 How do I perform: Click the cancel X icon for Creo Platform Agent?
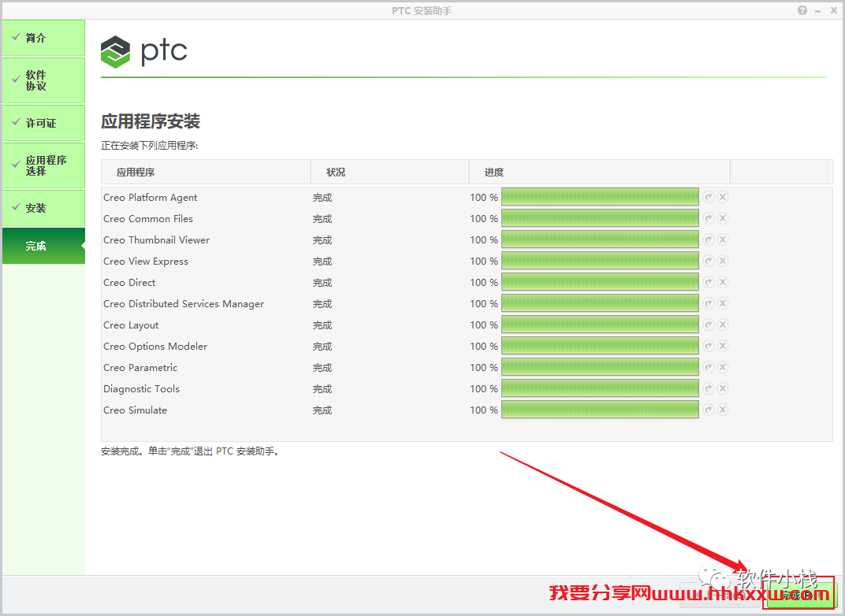(723, 197)
